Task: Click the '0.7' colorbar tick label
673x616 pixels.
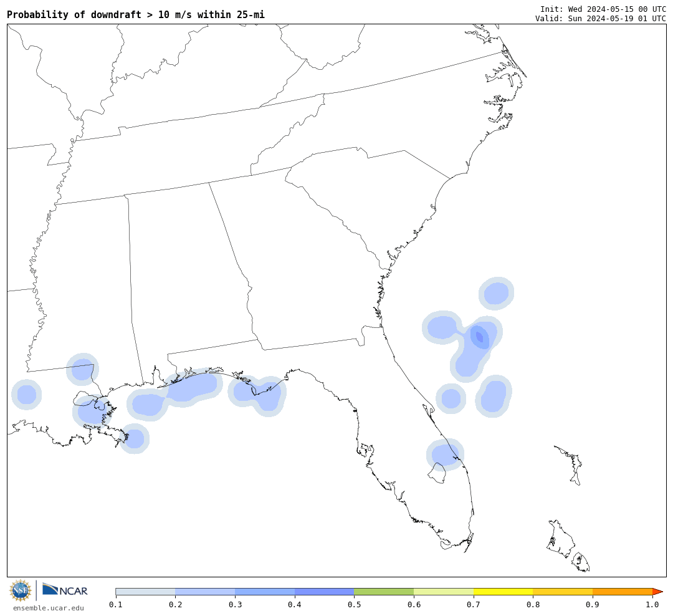Action: point(474,605)
